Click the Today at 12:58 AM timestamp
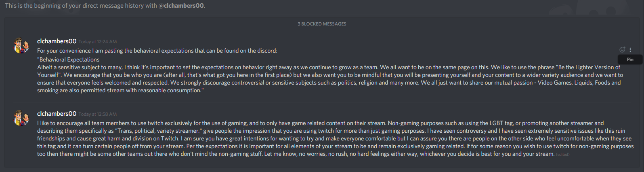The image size is (644, 172). (x=98, y=114)
